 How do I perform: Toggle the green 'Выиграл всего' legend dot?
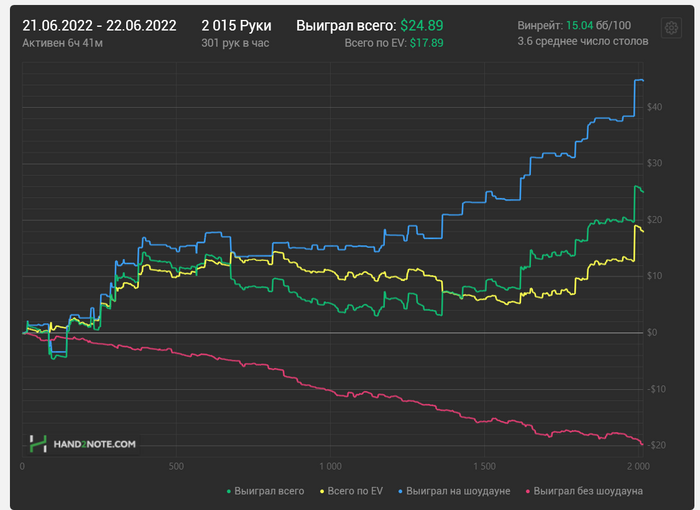coord(229,491)
